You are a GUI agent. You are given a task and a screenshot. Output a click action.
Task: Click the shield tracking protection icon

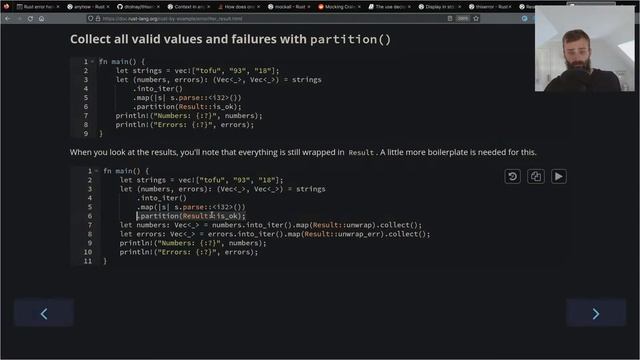point(91,19)
